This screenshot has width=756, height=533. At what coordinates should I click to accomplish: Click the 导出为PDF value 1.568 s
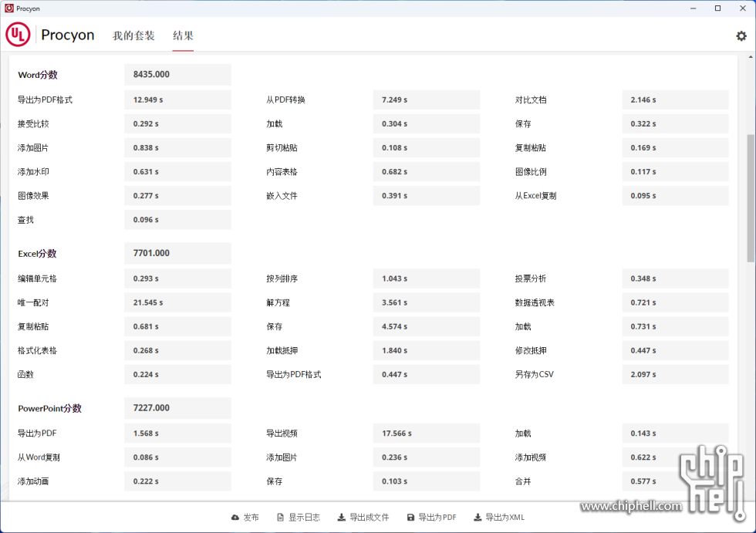coord(177,433)
